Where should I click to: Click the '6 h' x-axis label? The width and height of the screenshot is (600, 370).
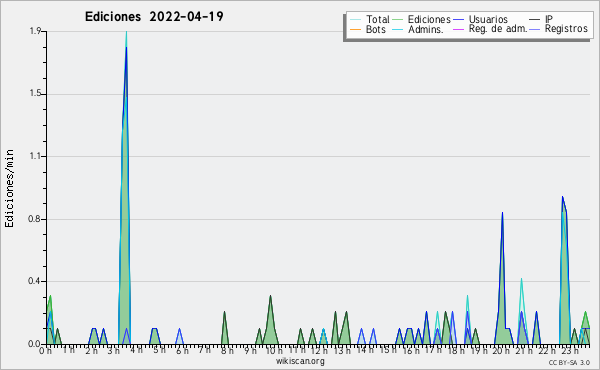tap(182, 351)
